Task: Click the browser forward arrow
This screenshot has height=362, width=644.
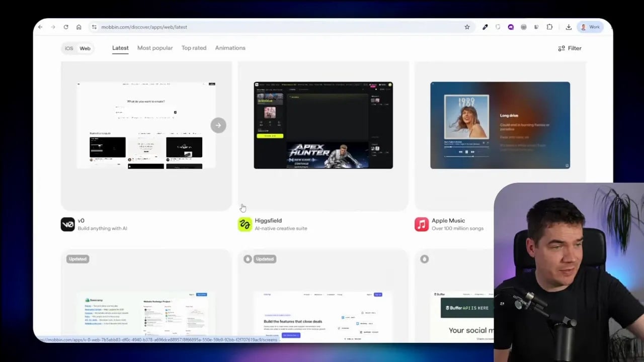Action: (53, 27)
